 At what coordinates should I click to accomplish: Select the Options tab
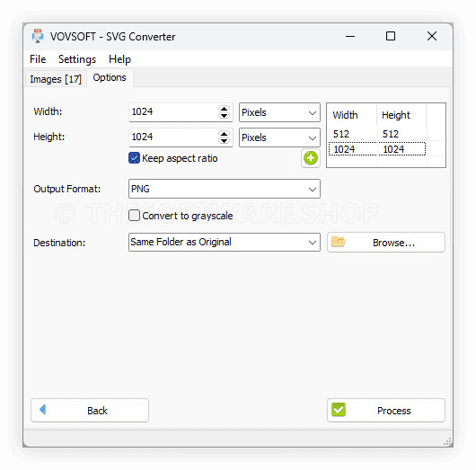[110, 78]
